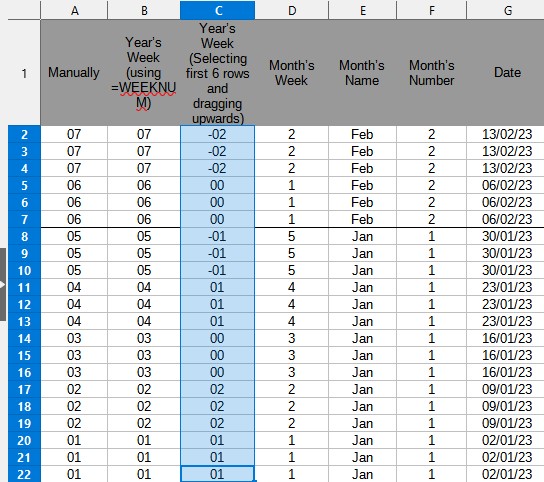The image size is (544, 482).
Task: Select cell C22 with value 01
Action: pos(218,474)
